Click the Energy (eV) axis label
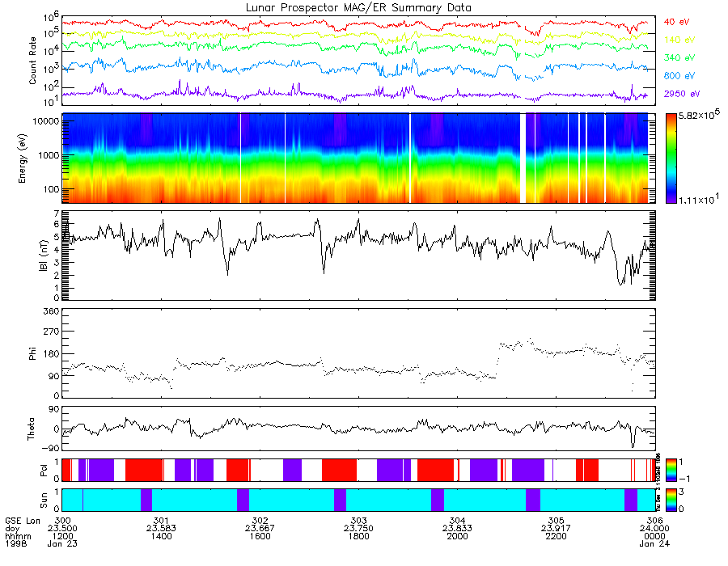 pos(23,158)
